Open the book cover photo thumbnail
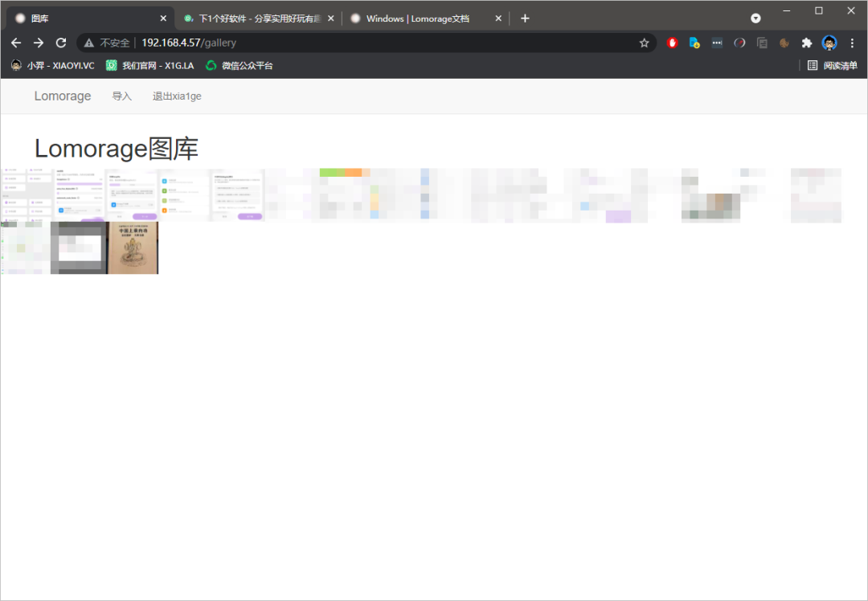 [133, 248]
